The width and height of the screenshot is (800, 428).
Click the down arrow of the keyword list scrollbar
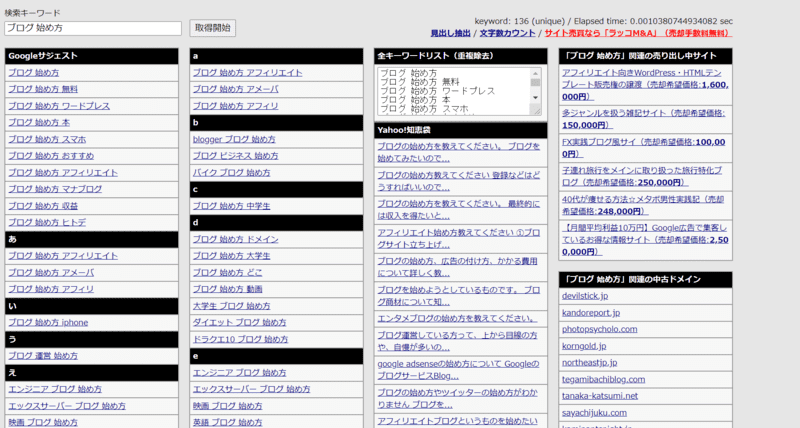click(x=535, y=97)
